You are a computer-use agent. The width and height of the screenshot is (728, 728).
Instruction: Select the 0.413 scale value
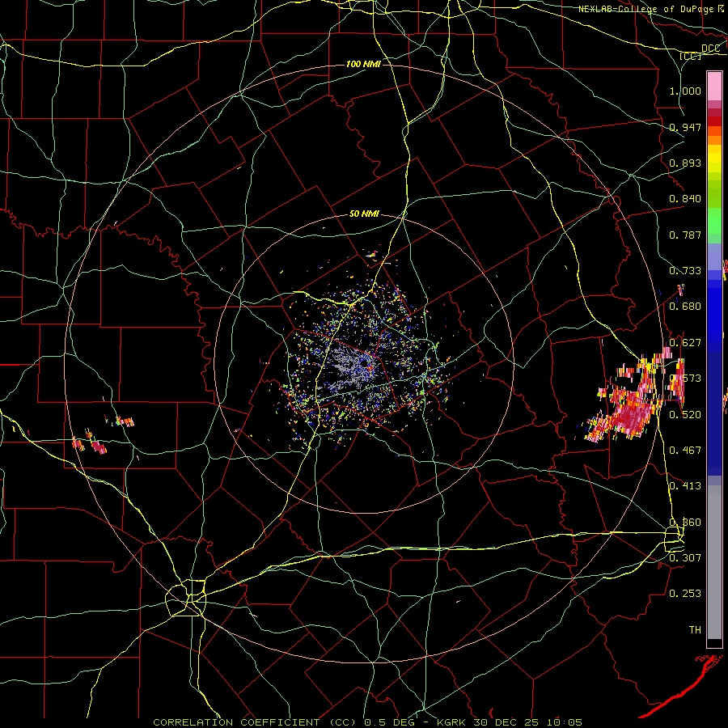[x=685, y=485]
